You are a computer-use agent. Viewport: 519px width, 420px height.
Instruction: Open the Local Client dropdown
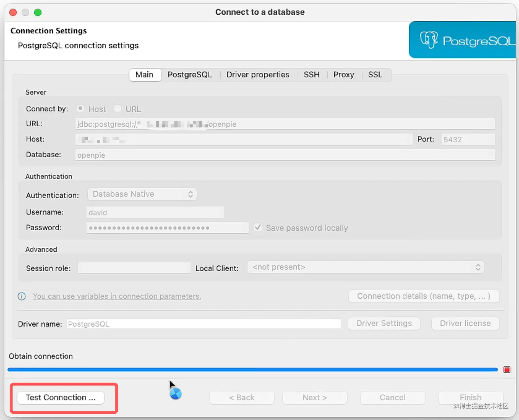(x=366, y=267)
